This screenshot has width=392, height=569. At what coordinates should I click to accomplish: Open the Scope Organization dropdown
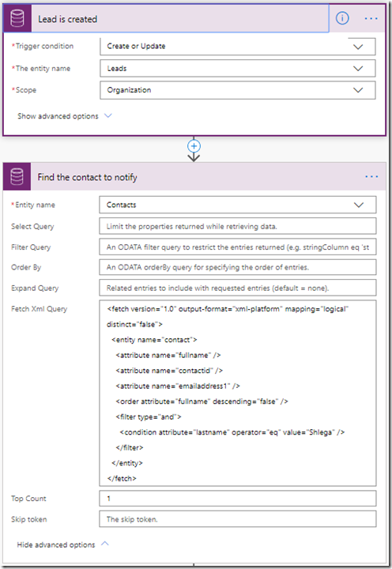click(238, 90)
